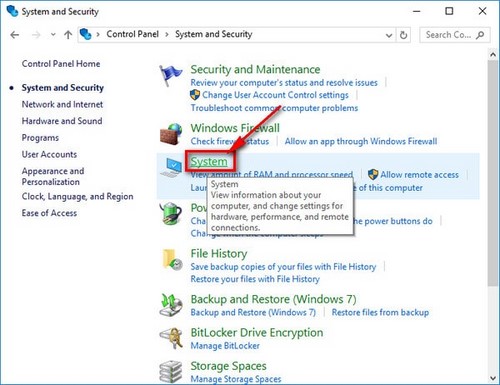Viewport: 500px width, 385px height.
Task: Maximize the System and Security window
Action: click(x=449, y=11)
